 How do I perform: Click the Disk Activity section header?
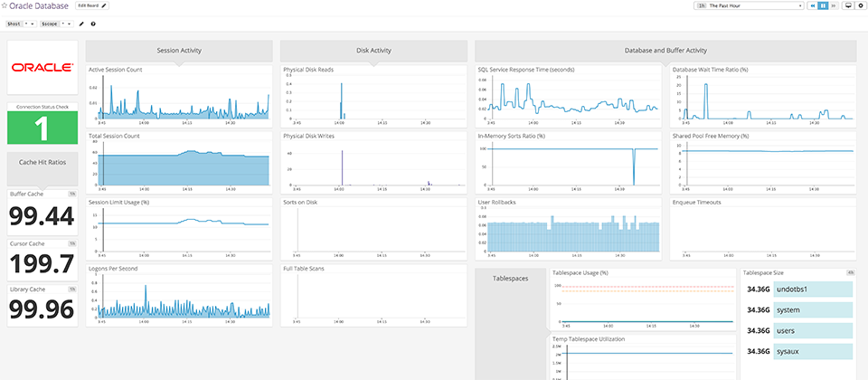(x=373, y=51)
